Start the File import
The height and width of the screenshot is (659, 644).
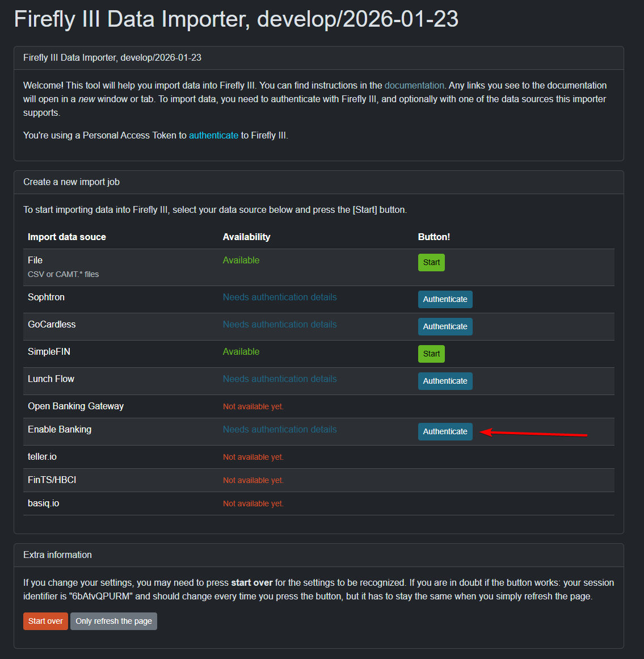click(x=431, y=262)
